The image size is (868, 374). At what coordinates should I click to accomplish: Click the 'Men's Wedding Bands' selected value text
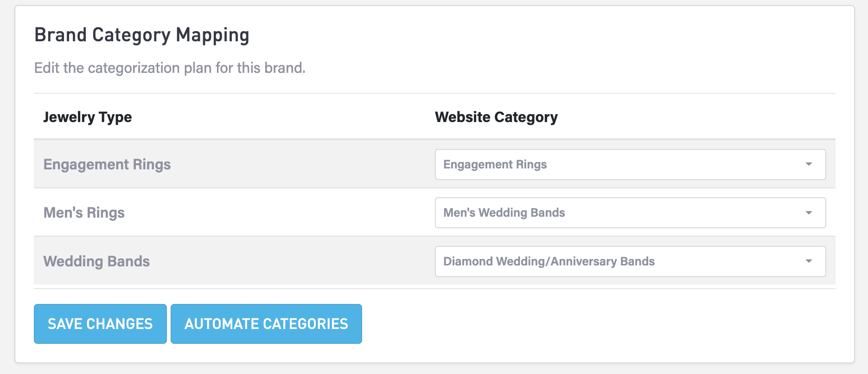[x=504, y=213]
